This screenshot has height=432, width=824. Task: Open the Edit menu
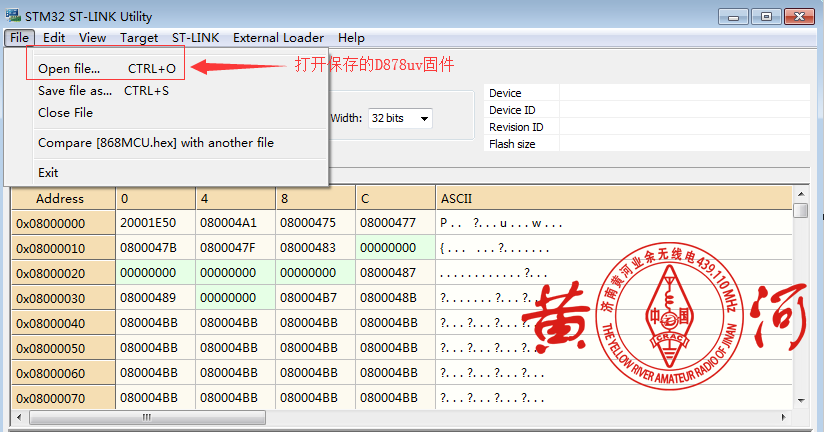(x=54, y=38)
